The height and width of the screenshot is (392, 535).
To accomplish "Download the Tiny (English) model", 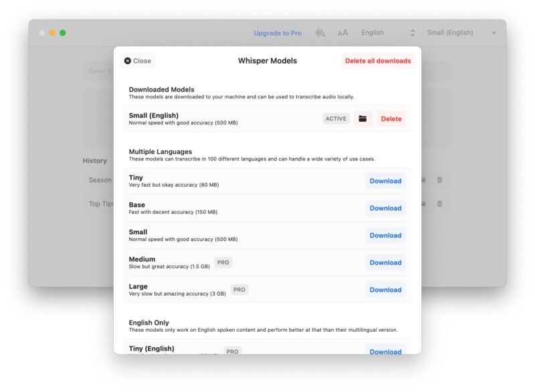I will [385, 351].
